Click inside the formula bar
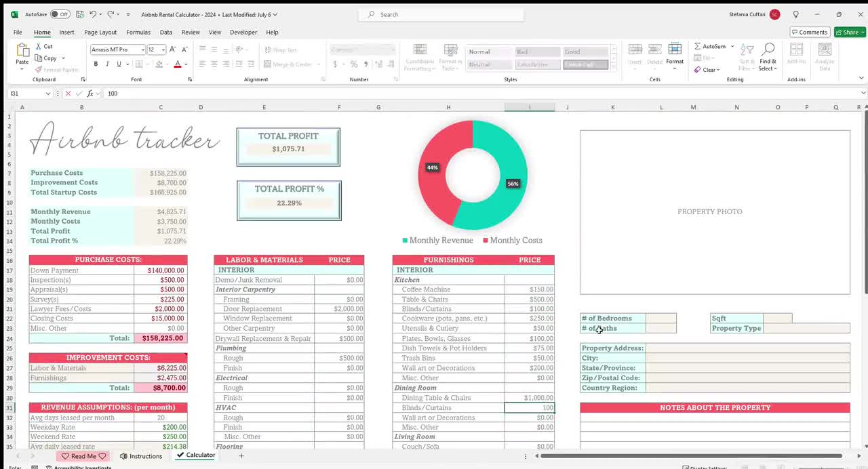Viewport: 868px width, 469px height. click(271, 93)
